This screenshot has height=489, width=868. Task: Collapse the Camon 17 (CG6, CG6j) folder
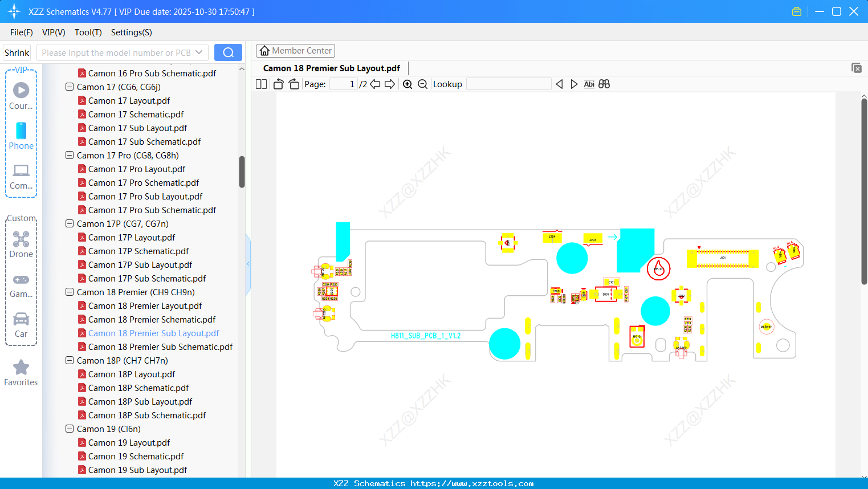(70, 87)
